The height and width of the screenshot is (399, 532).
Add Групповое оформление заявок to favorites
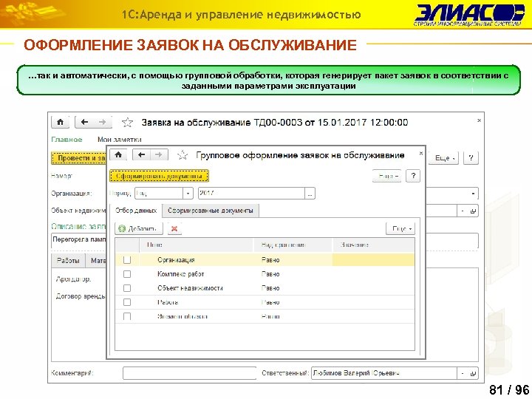pyautogui.click(x=183, y=155)
